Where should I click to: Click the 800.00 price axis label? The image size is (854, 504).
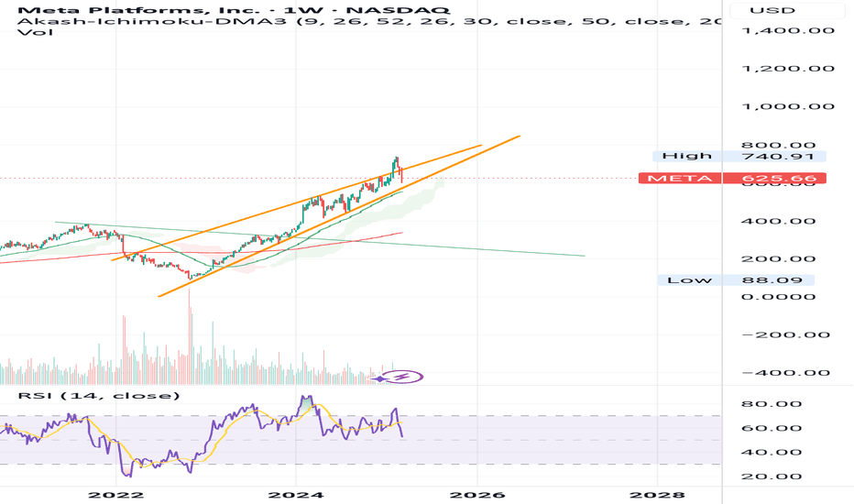point(778,145)
